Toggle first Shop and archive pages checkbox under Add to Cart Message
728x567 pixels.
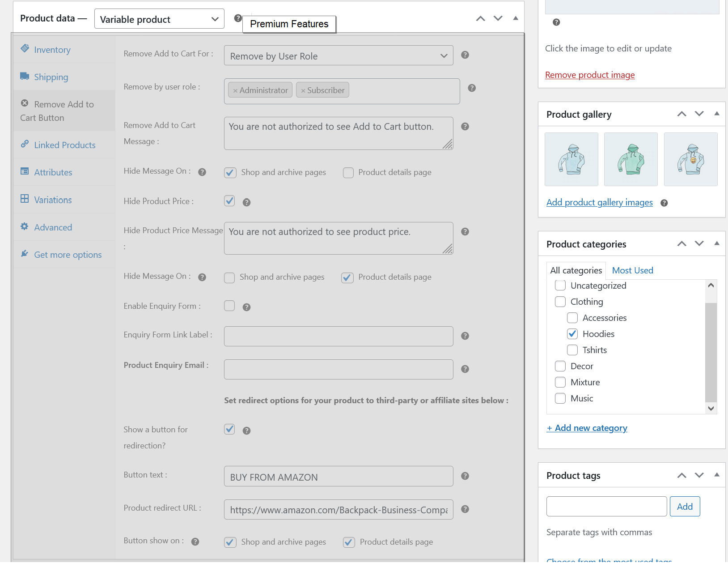click(230, 173)
